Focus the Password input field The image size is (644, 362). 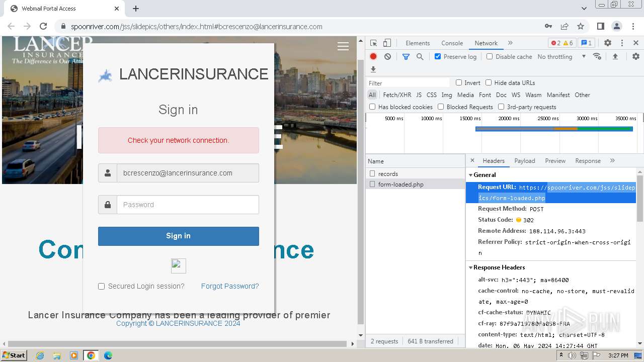pyautogui.click(x=188, y=205)
